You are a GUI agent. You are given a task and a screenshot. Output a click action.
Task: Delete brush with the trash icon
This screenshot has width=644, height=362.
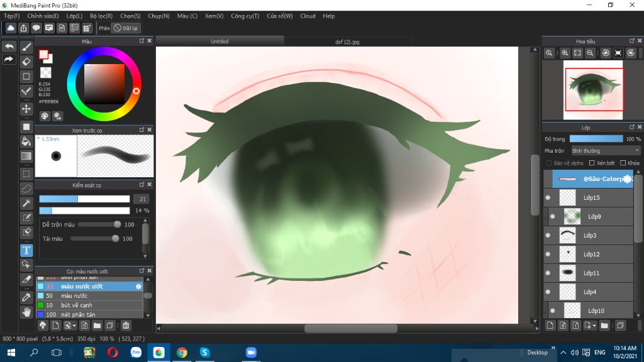point(126,326)
